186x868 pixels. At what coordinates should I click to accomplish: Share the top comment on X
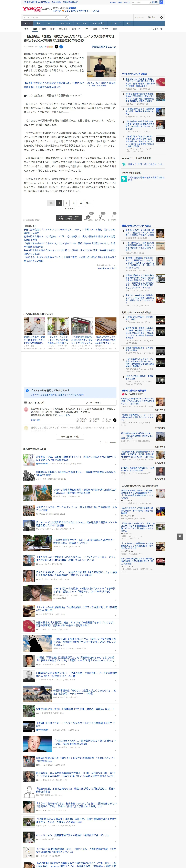(x=114, y=420)
